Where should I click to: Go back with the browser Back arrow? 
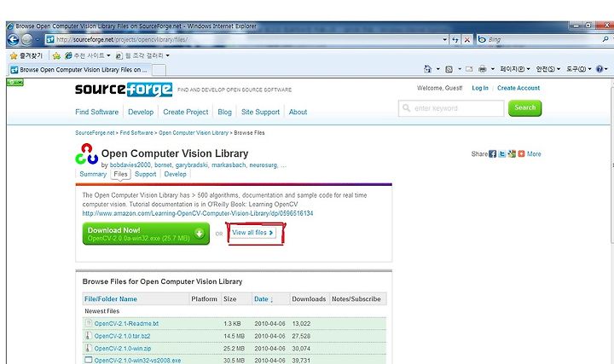pyautogui.click(x=13, y=39)
